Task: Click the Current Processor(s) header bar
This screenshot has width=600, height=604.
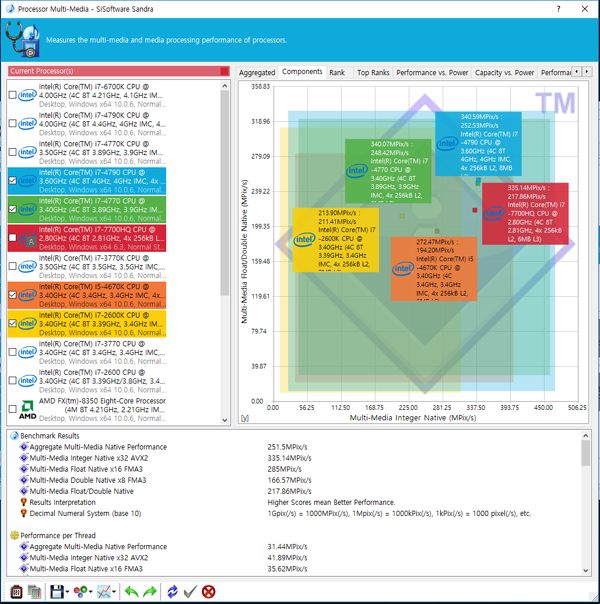Action: (119, 71)
